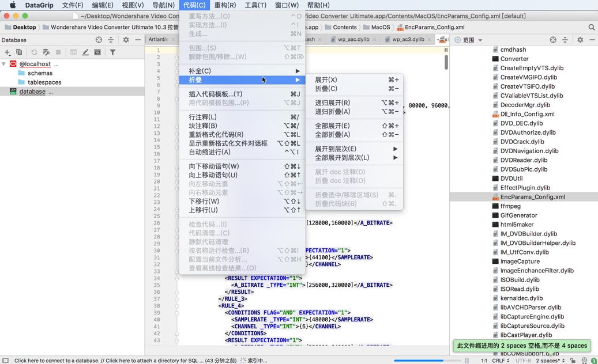The height and width of the screenshot is (364, 598).
Task: Open the CRLF line separator dropdown
Action: click(501, 360)
